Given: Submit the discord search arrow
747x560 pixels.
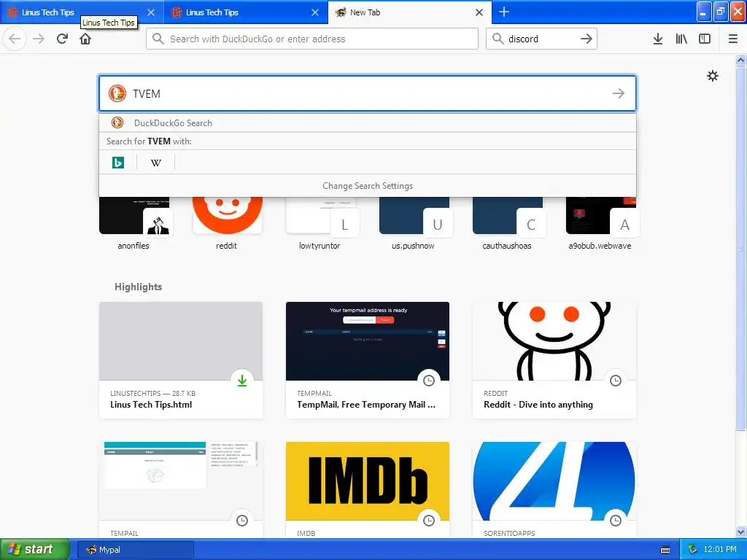Looking at the screenshot, I should tap(587, 39).
